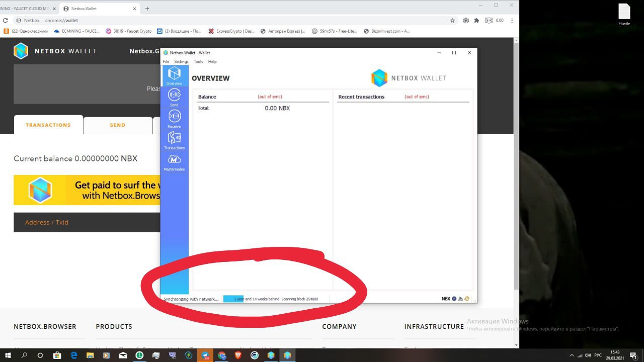The image size is (644, 362).
Task: Click the sync status icon in wallet status bar
Action: pos(467,299)
